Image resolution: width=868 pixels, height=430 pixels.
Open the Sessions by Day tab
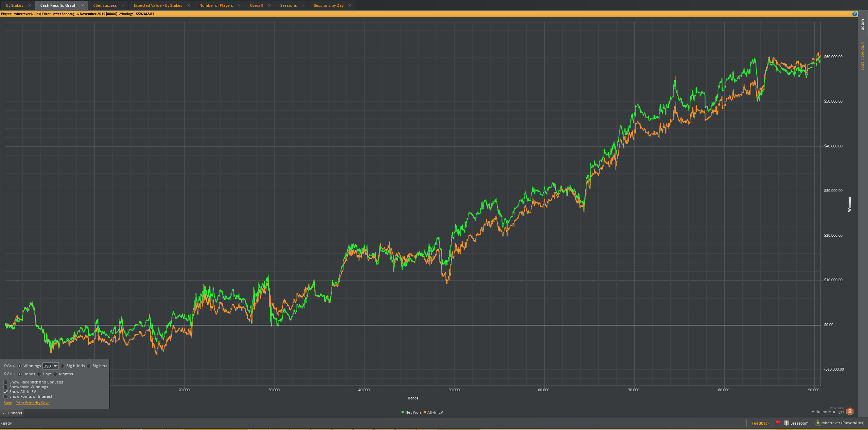[x=329, y=5]
